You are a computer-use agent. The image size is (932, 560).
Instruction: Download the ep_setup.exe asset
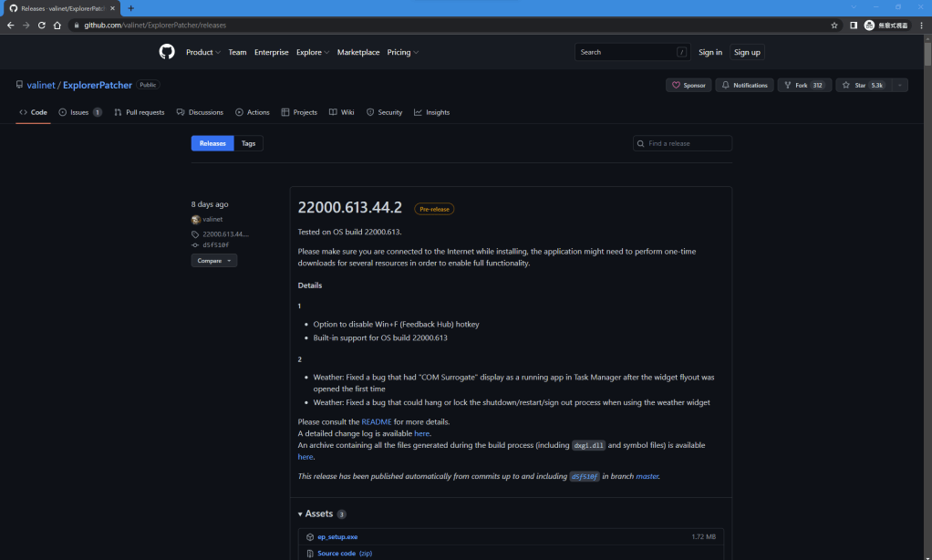(x=337, y=537)
